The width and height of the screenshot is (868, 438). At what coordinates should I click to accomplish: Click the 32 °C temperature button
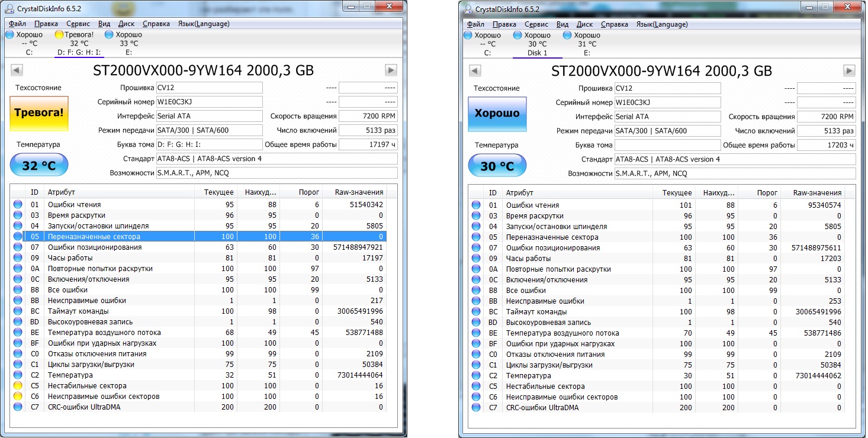[39, 165]
